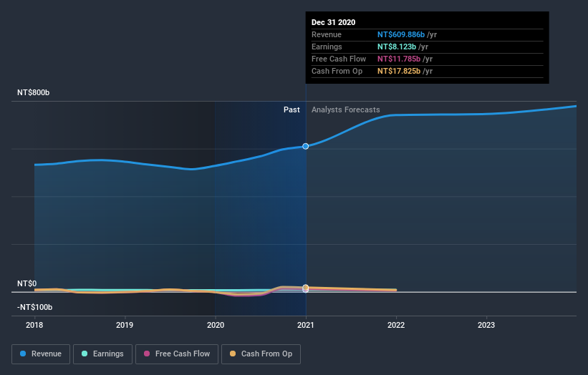
Task: Click the NT$609.886b revenue value
Action: tap(401, 34)
